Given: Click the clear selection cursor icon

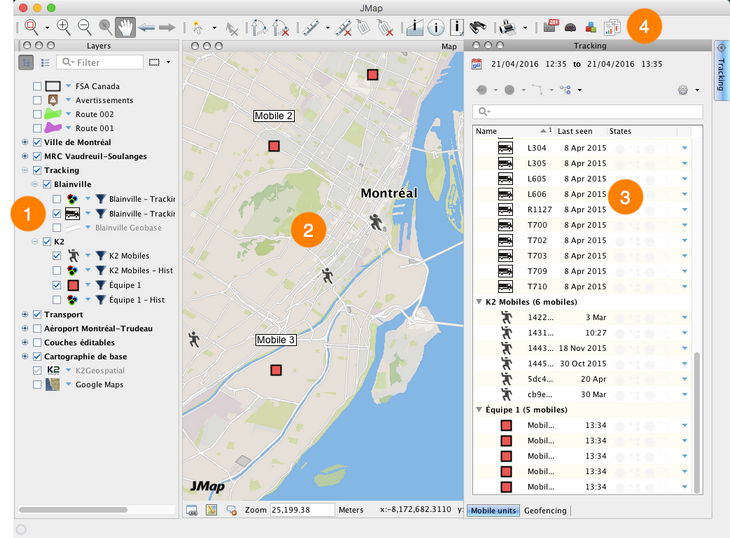Looking at the screenshot, I should (231, 28).
